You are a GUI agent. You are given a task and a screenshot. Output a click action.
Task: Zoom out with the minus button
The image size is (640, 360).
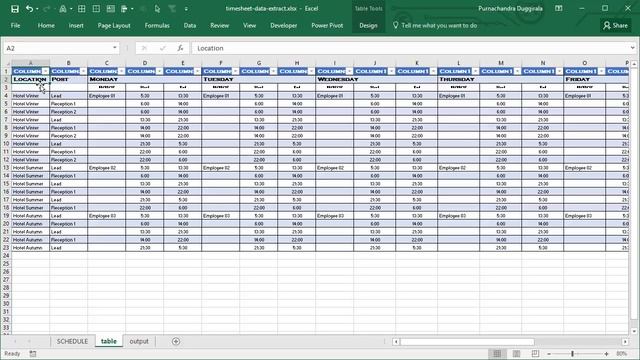tap(549, 354)
